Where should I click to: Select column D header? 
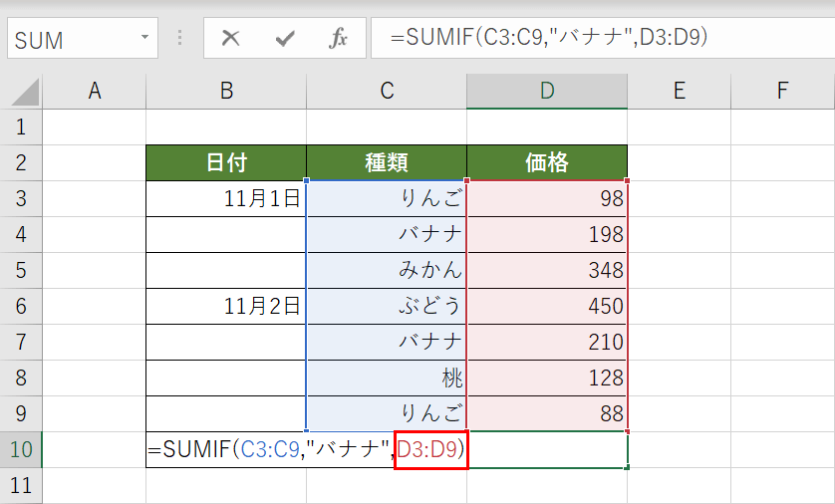[x=547, y=92]
